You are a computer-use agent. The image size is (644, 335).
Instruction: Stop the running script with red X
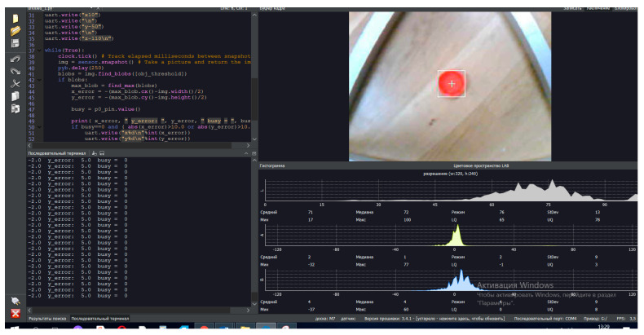click(x=15, y=313)
